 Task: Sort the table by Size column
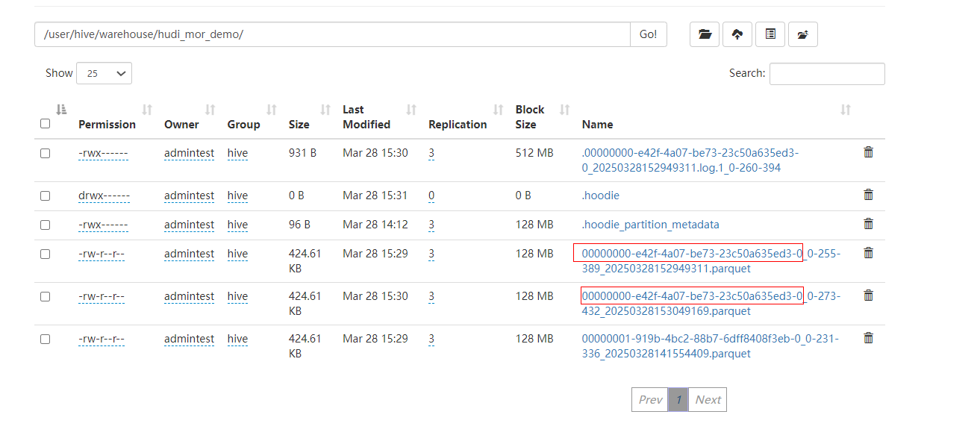(x=299, y=125)
